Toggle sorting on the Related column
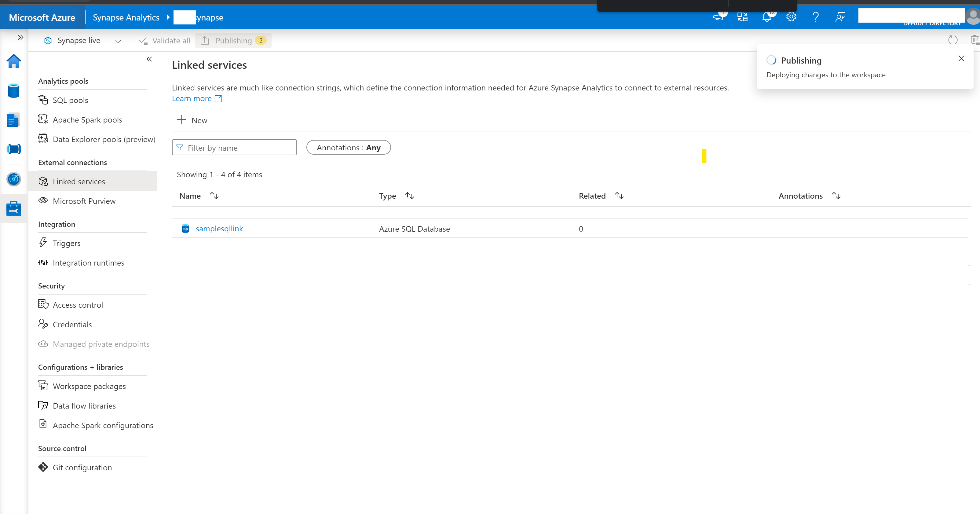 pyautogui.click(x=619, y=195)
